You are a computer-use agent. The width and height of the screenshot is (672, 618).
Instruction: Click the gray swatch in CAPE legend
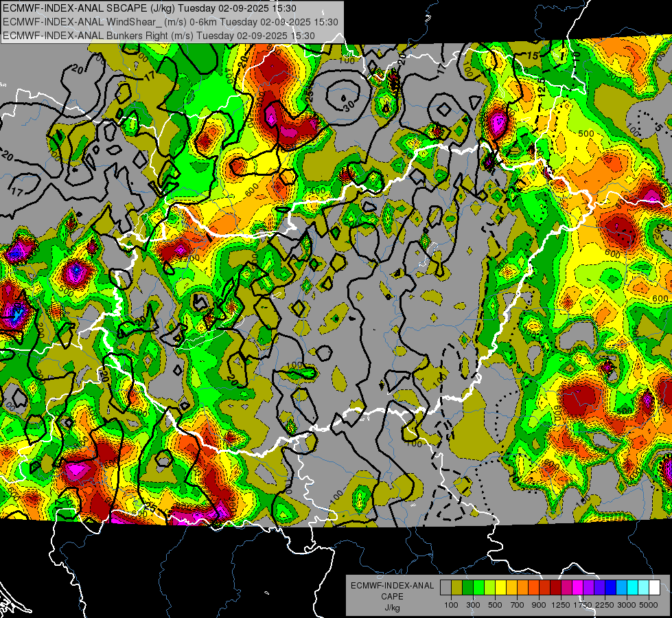445,587
